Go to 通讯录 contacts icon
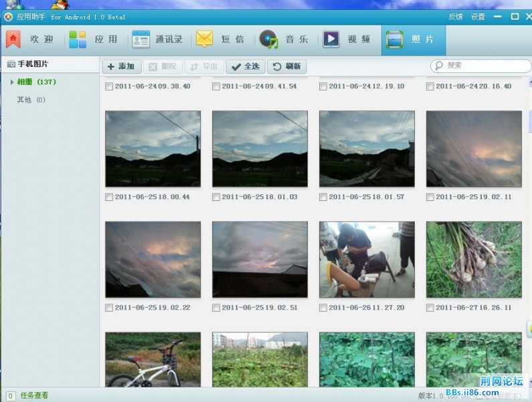532x402 pixels. pos(141,40)
